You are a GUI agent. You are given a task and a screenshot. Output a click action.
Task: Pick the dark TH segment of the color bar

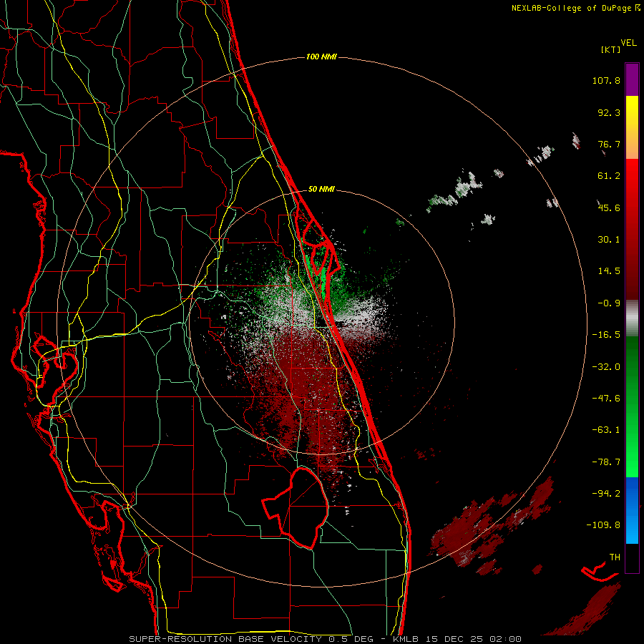[632, 557]
